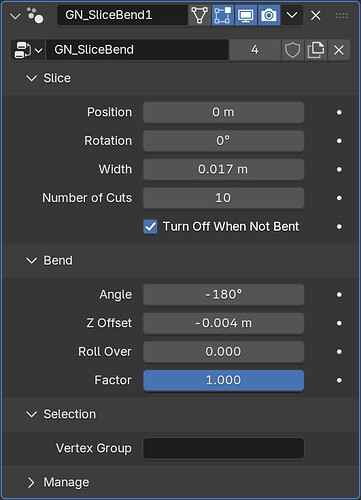Click the fake user shield icon
This screenshot has height=500, width=361.
[292, 50]
